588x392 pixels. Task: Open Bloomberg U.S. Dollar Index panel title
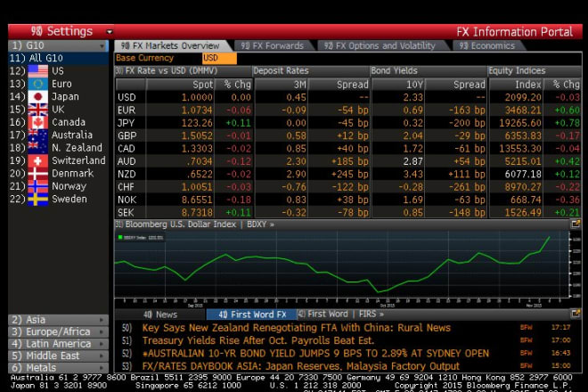coord(180,225)
